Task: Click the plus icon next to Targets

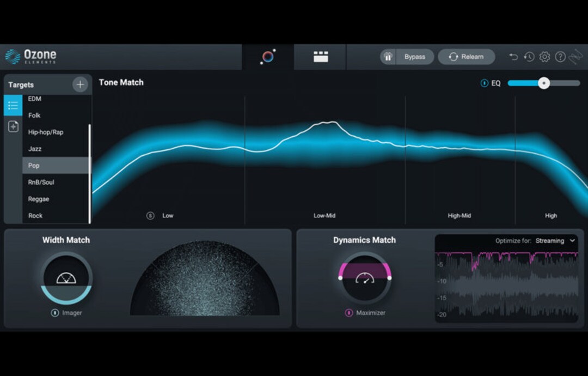Action: pyautogui.click(x=79, y=84)
